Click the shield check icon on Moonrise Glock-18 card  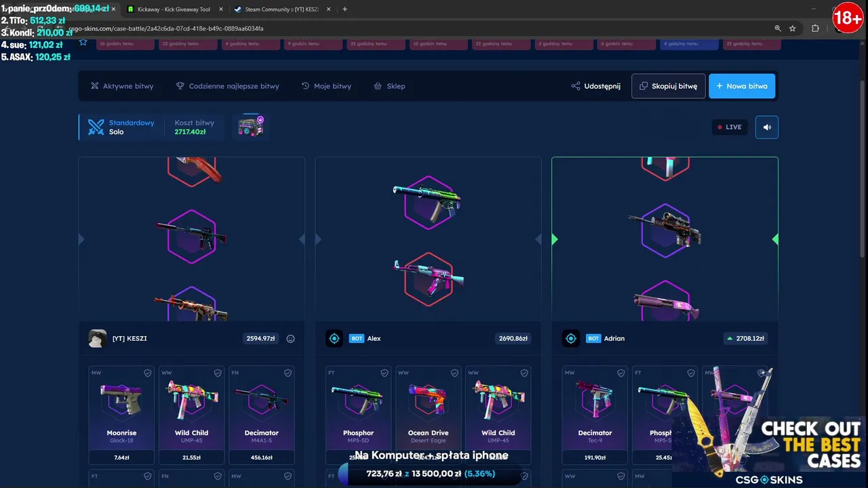coord(148,373)
